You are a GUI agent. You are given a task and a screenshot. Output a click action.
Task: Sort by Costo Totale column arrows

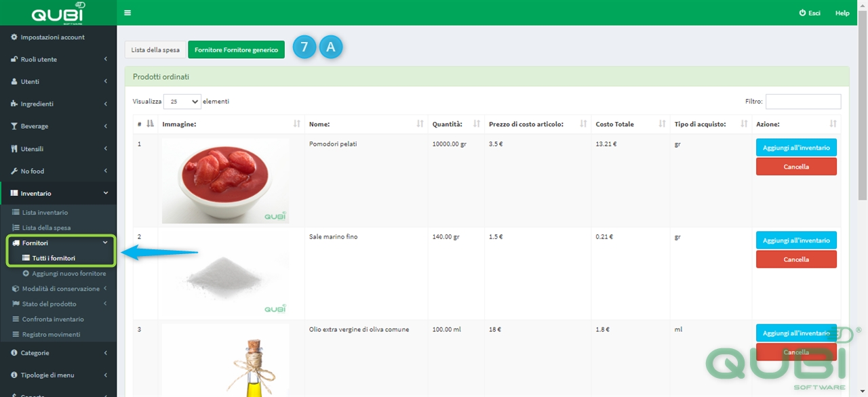point(662,124)
